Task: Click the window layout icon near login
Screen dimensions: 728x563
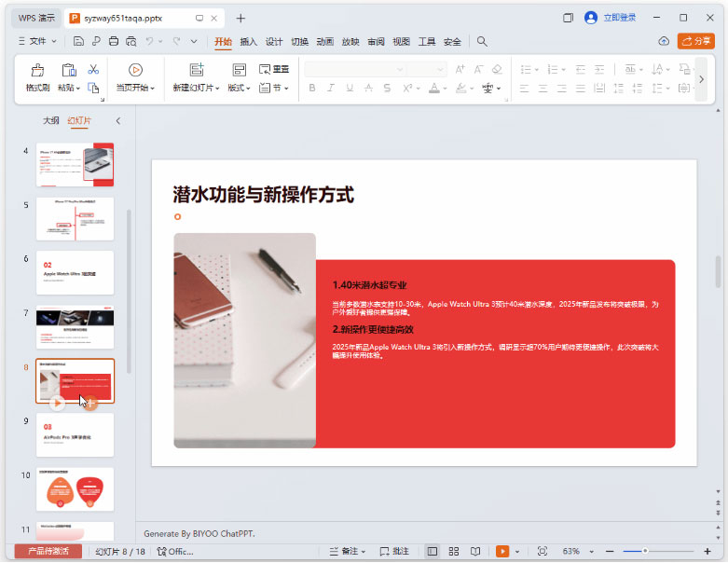Action: (x=568, y=18)
